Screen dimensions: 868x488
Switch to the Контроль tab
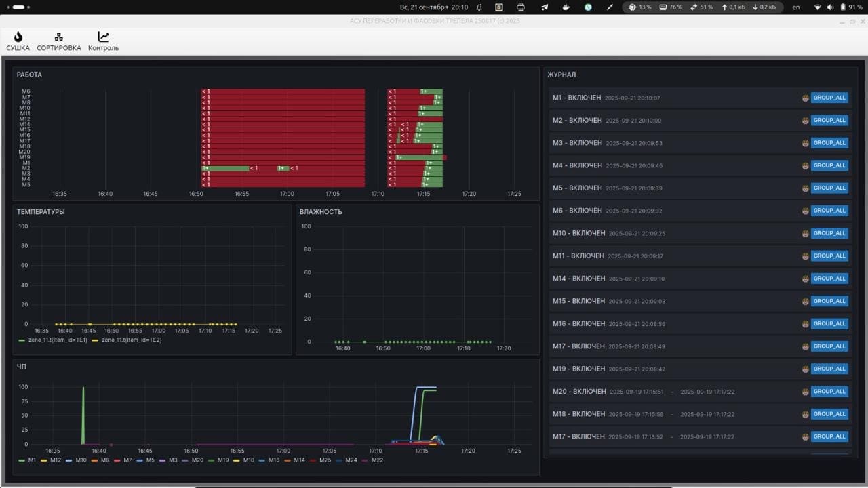[103, 37]
